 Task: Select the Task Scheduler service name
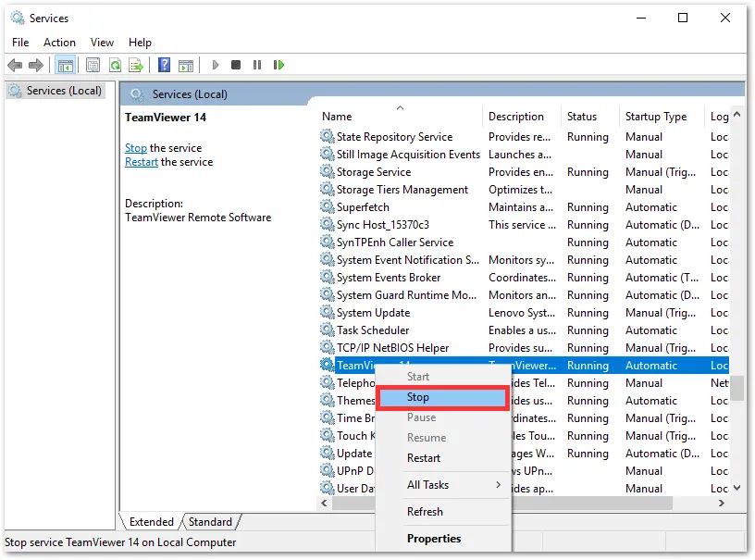click(373, 330)
